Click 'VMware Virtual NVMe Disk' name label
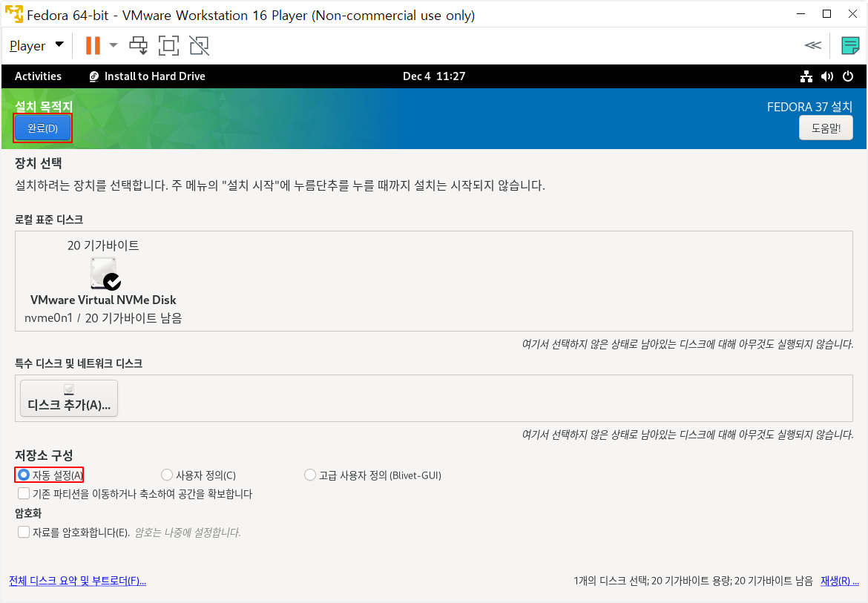Viewport: 868px width, 603px height. [x=103, y=300]
